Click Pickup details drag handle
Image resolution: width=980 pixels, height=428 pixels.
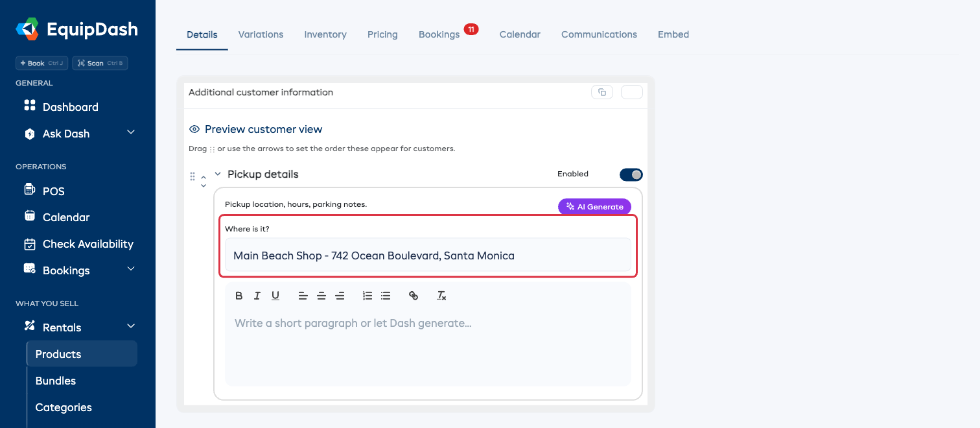coord(192,176)
